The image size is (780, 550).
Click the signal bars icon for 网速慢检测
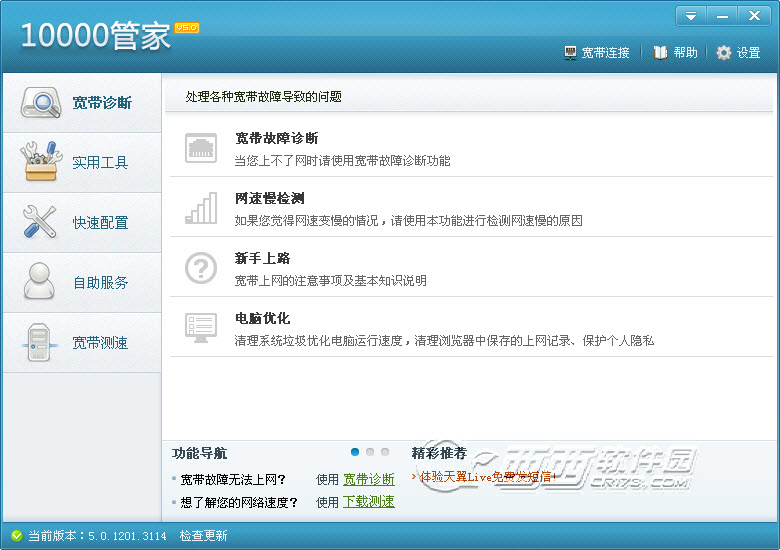click(x=201, y=208)
